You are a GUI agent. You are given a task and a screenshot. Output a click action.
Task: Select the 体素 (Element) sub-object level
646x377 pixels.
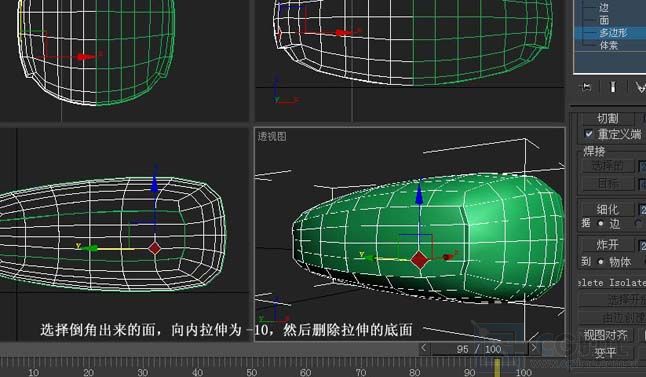(609, 45)
